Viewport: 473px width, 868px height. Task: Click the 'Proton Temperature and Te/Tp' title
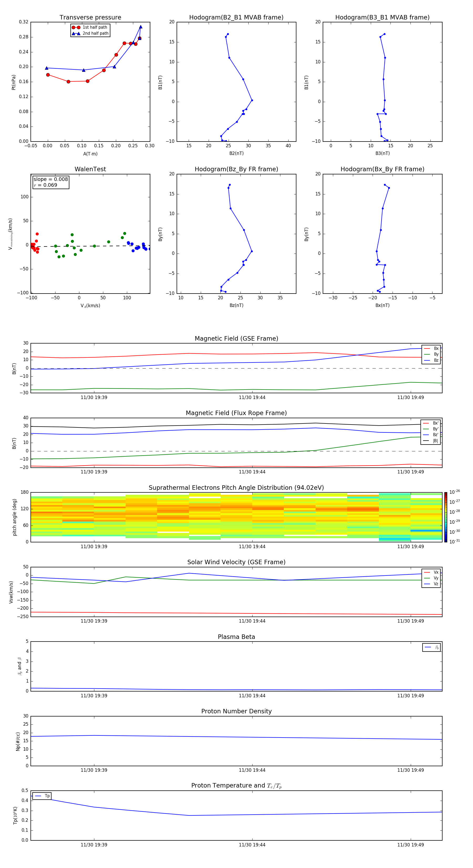tap(236, 786)
